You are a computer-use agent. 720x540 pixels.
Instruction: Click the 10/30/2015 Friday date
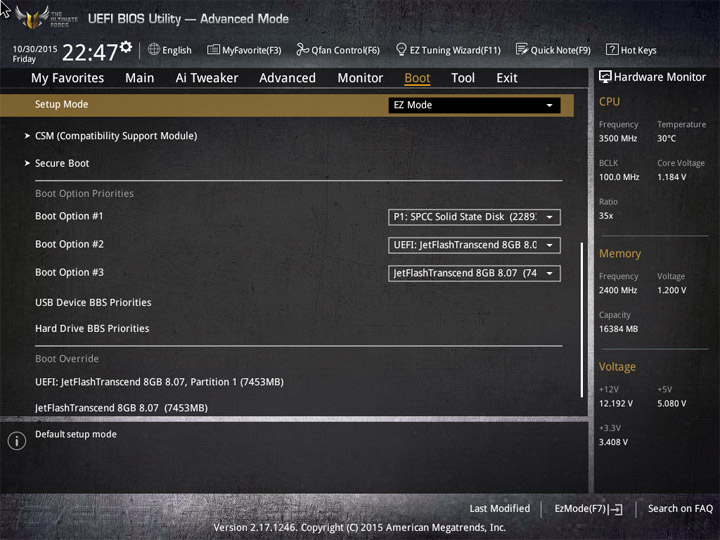click(35, 54)
